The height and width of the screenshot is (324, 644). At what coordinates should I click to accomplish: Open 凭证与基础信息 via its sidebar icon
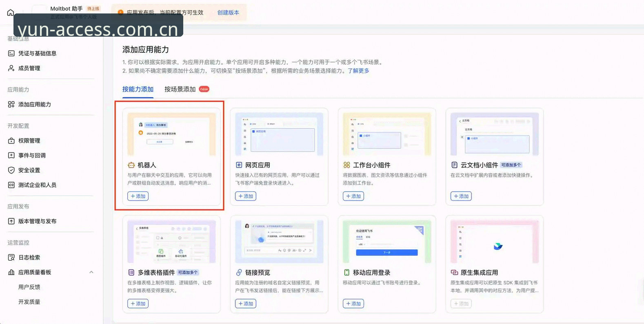pos(11,53)
